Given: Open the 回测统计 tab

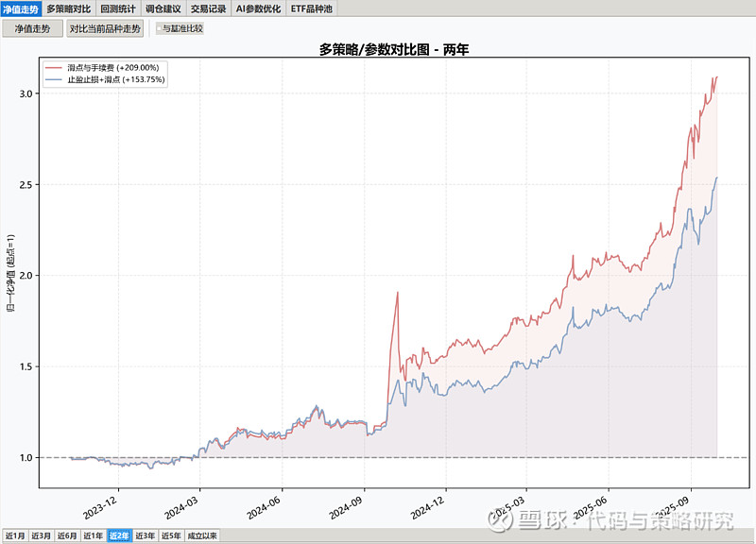Looking at the screenshot, I should click(x=118, y=8).
